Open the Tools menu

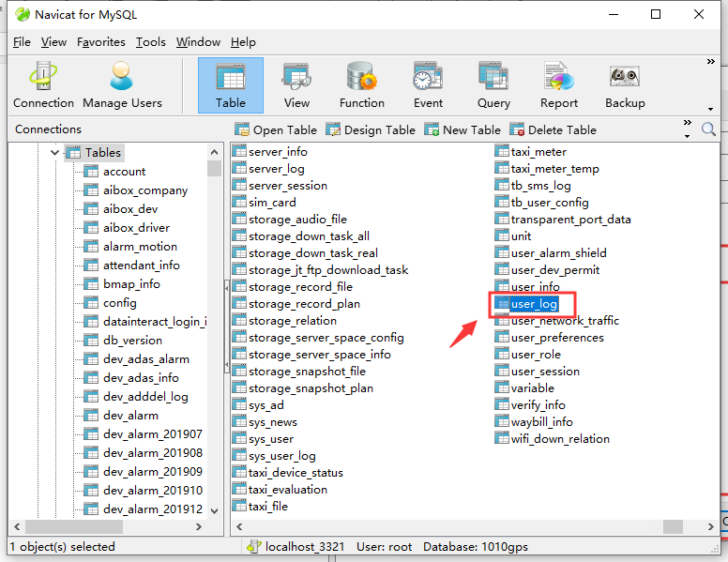pos(150,42)
